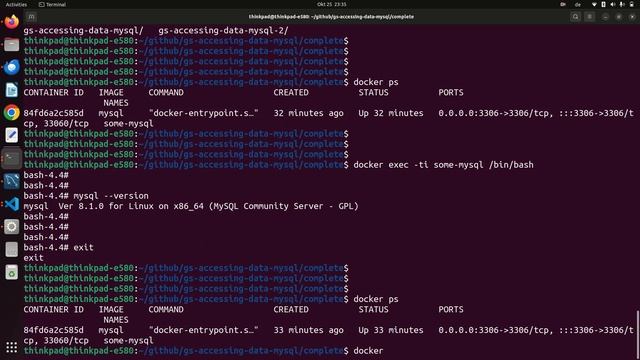This screenshot has height=360, width=640.
Task: Click the gray drive icon in the dock
Action: pyautogui.click(x=11, y=249)
